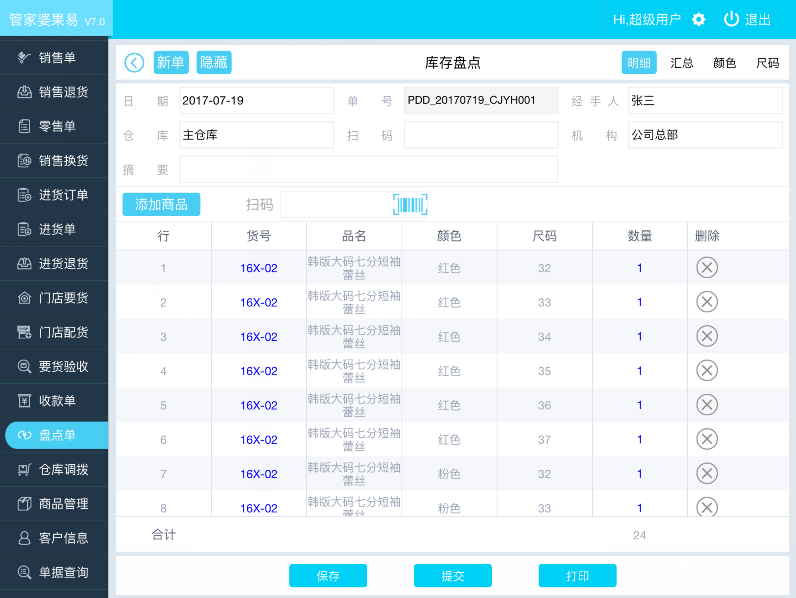
Task: Open the 经手人 field showing 张三
Action: [x=705, y=101]
